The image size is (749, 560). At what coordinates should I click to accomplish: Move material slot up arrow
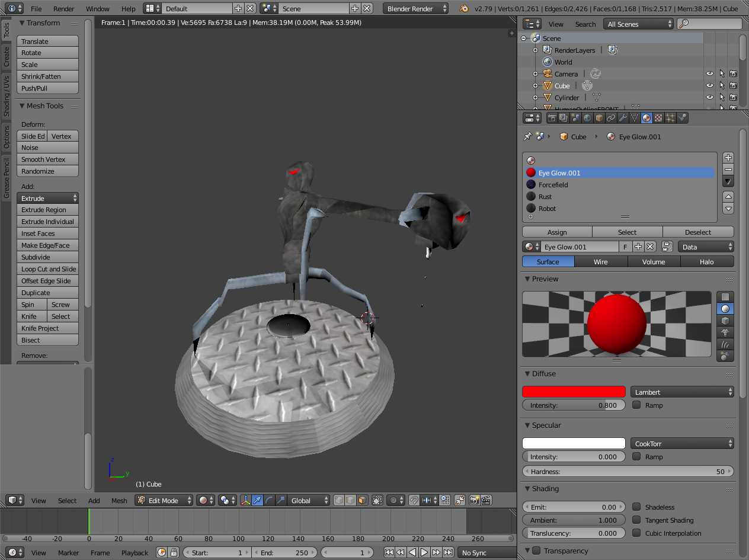click(728, 196)
